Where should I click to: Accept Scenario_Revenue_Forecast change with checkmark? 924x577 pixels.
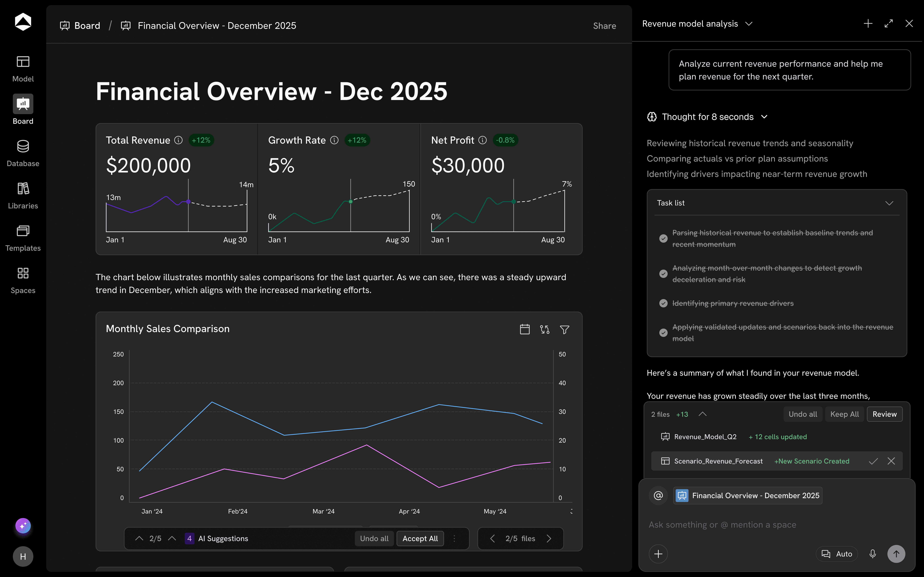(873, 461)
